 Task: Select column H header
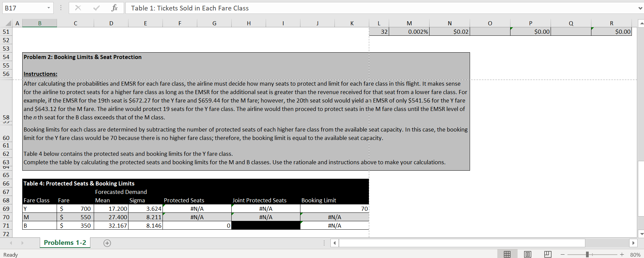tap(249, 23)
